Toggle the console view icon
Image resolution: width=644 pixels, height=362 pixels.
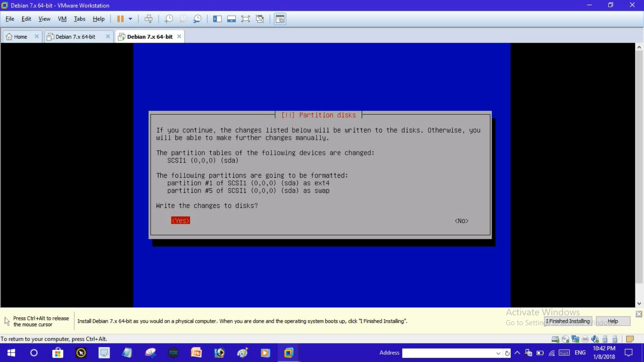pos(280,19)
